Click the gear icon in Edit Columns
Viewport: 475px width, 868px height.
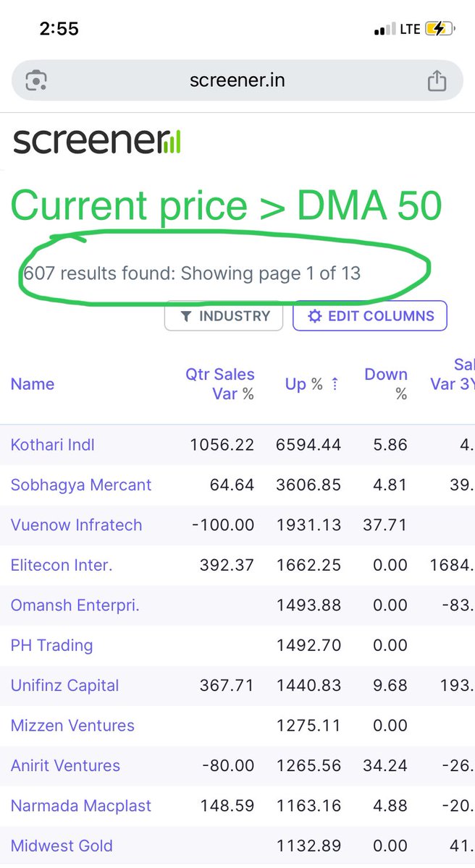point(314,316)
